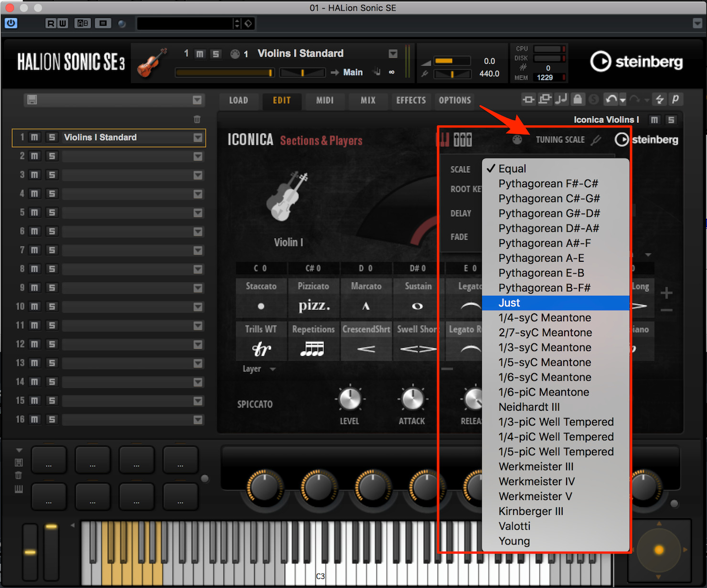
Task: Click the trash icon above the slot list
Action: click(197, 119)
